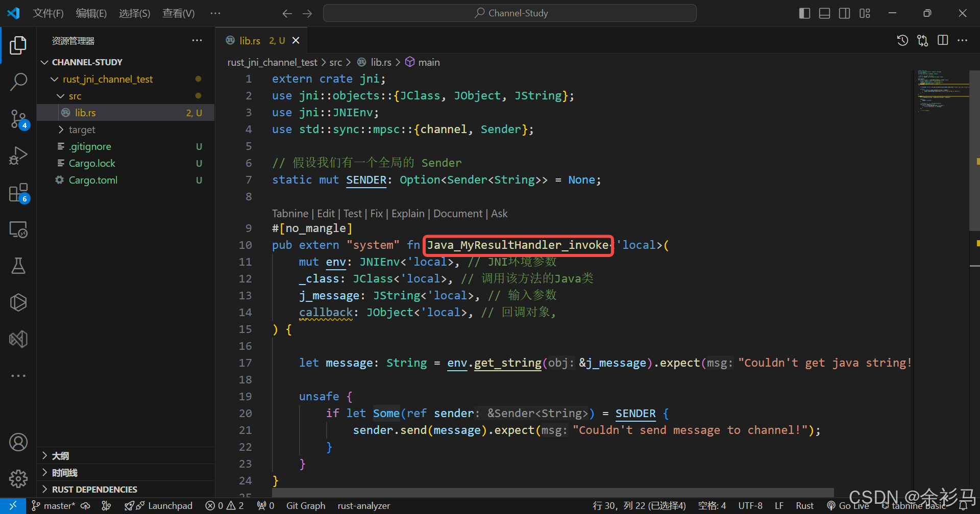Go back in navigation history
980x514 pixels.
(287, 13)
